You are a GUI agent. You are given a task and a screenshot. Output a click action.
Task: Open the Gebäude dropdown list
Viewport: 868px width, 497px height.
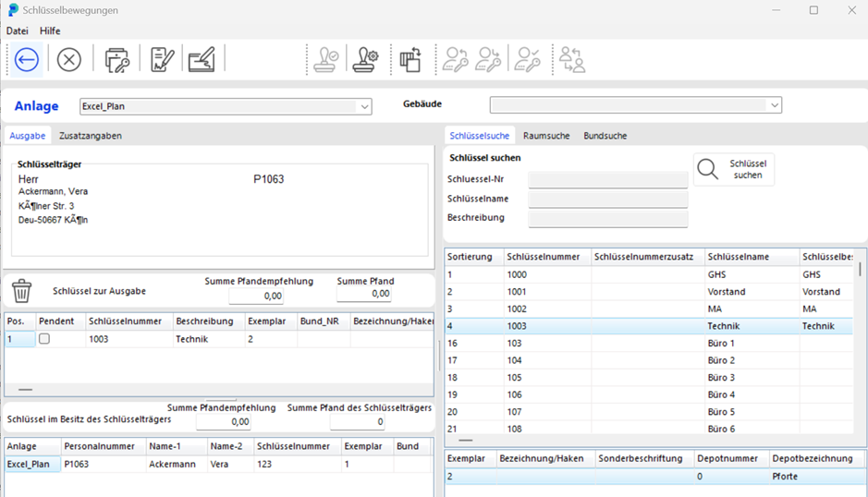[774, 105]
